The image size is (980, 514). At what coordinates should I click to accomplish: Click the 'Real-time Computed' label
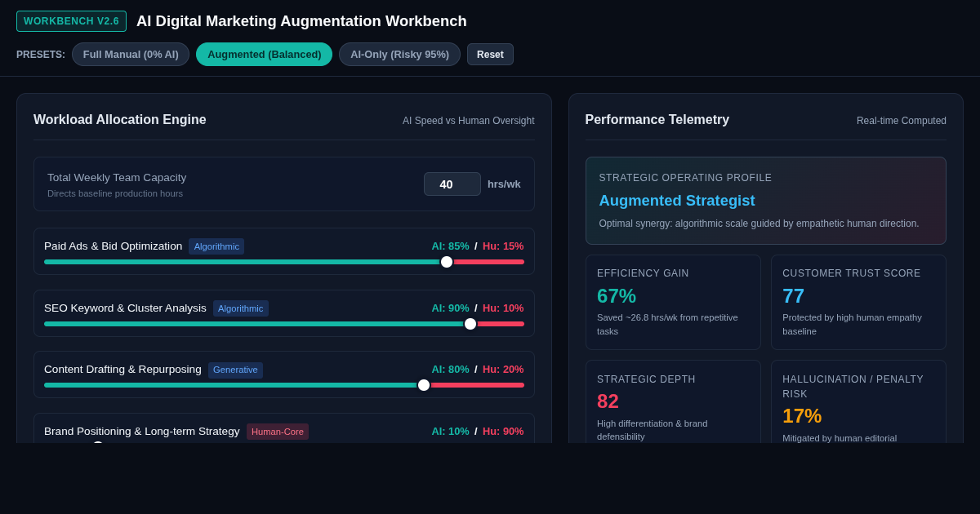click(902, 121)
